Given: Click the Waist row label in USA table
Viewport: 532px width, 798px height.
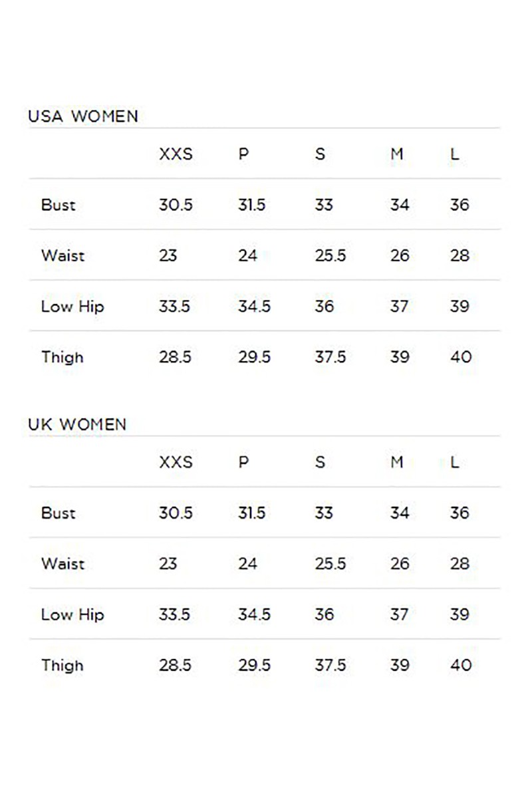Looking at the screenshot, I should click(x=63, y=255).
